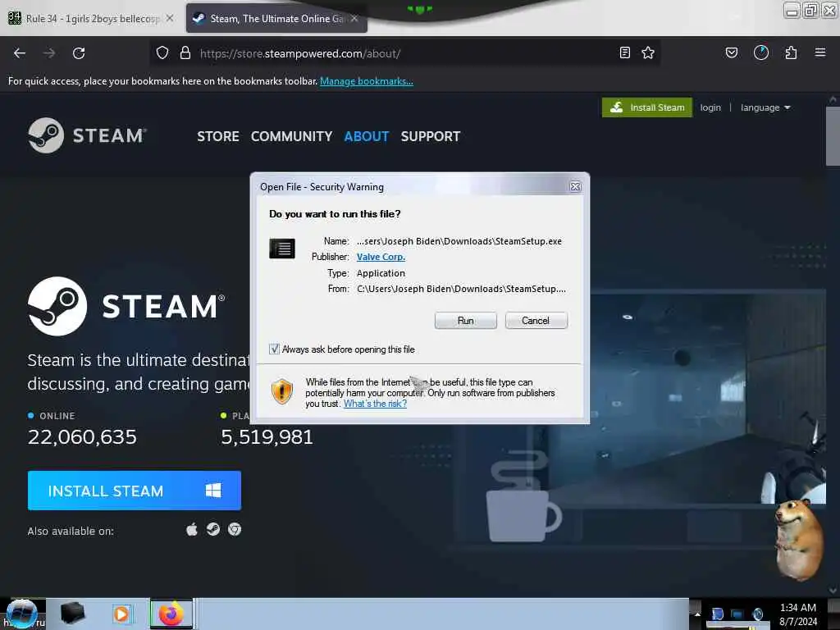Image resolution: width=840 pixels, height=630 pixels.
Task: Click the playing count 5,519,981
Action: pos(267,437)
